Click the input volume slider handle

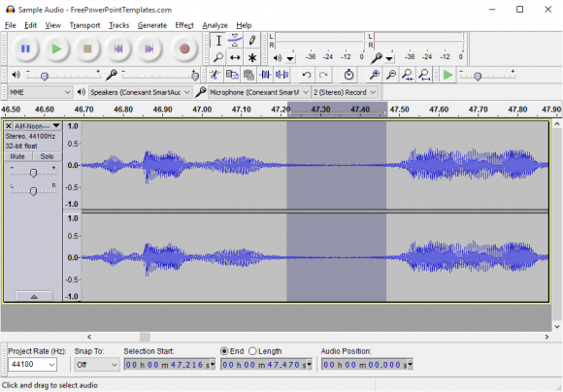click(195, 76)
